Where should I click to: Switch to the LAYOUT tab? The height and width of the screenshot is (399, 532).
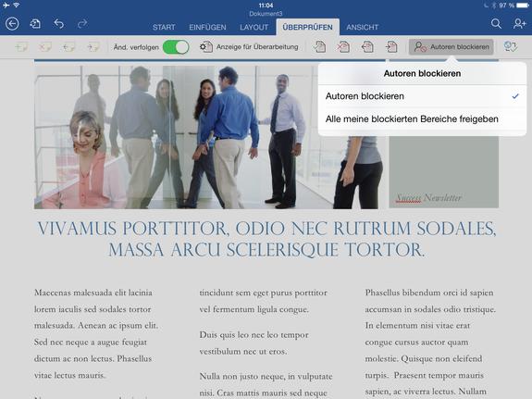click(254, 27)
